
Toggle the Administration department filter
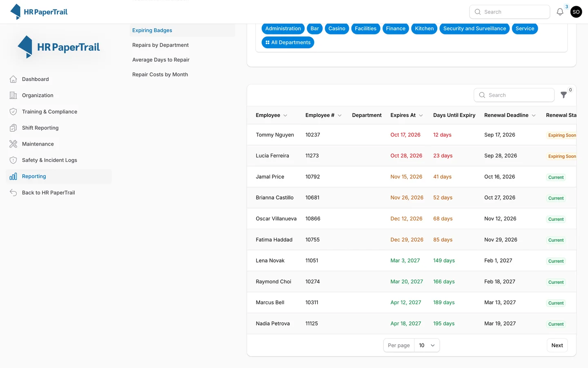[x=283, y=29]
